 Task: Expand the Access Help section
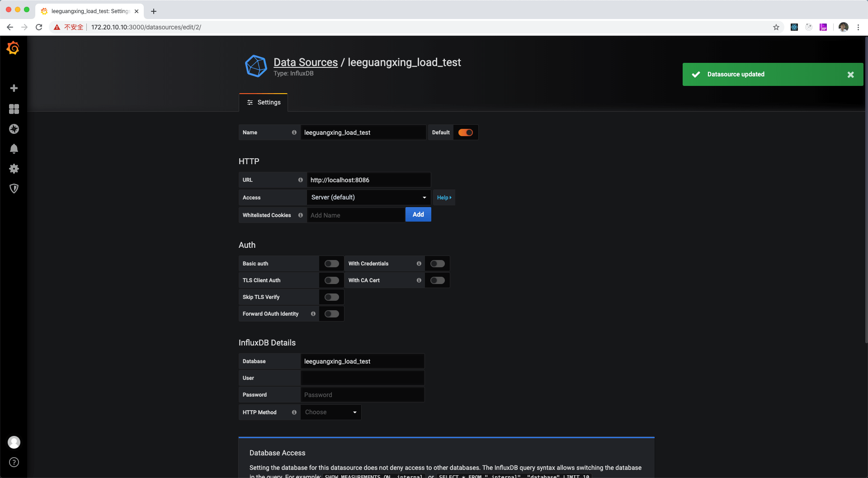[444, 198]
